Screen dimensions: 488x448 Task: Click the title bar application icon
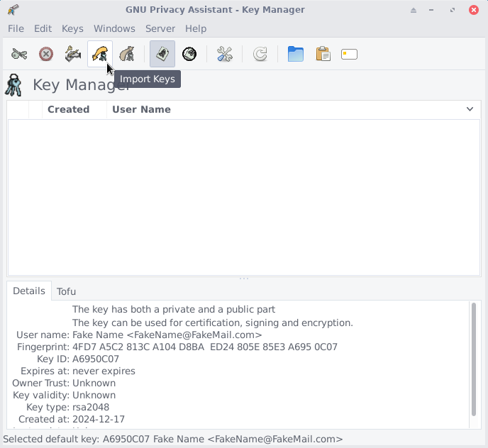tap(13, 10)
